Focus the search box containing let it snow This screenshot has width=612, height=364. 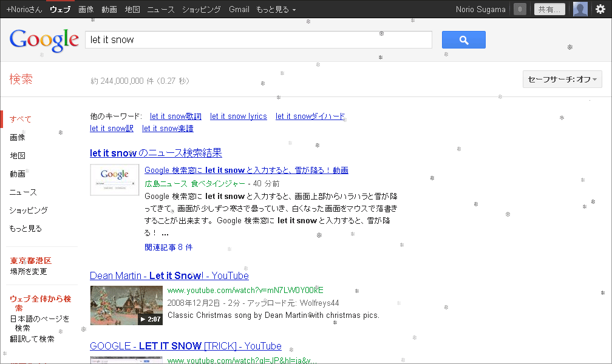pyautogui.click(x=259, y=40)
